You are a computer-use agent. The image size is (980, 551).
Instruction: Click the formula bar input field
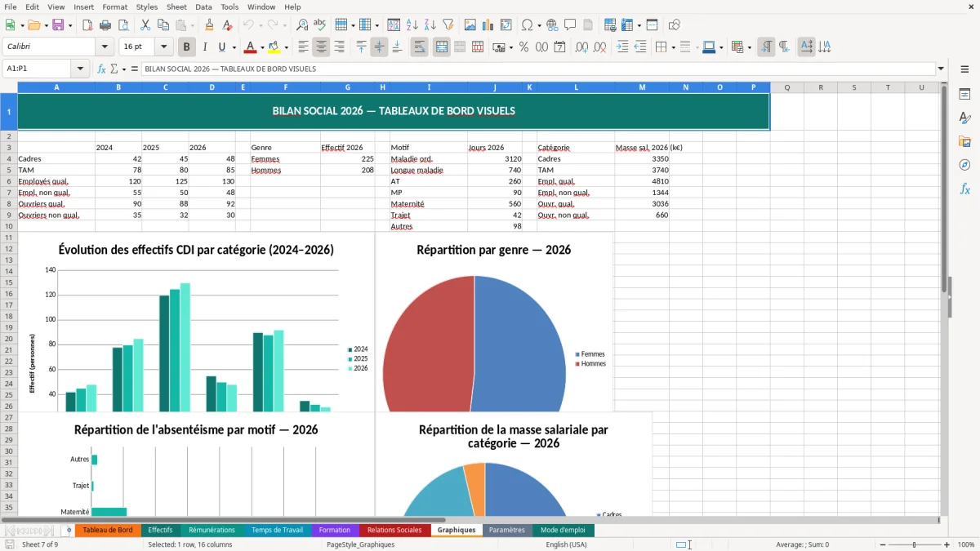[x=538, y=69]
